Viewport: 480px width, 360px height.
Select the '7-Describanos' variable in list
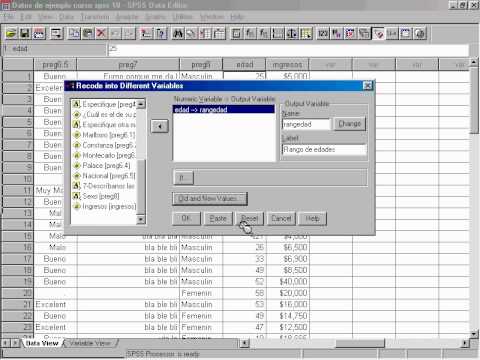click(104, 186)
